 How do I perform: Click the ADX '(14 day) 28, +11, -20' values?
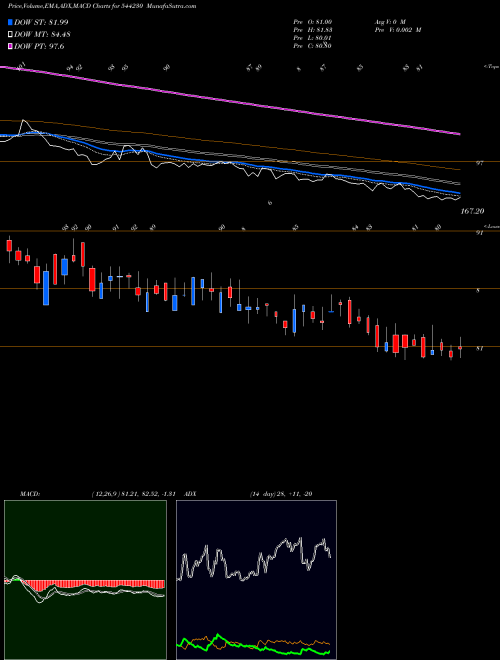280,494
